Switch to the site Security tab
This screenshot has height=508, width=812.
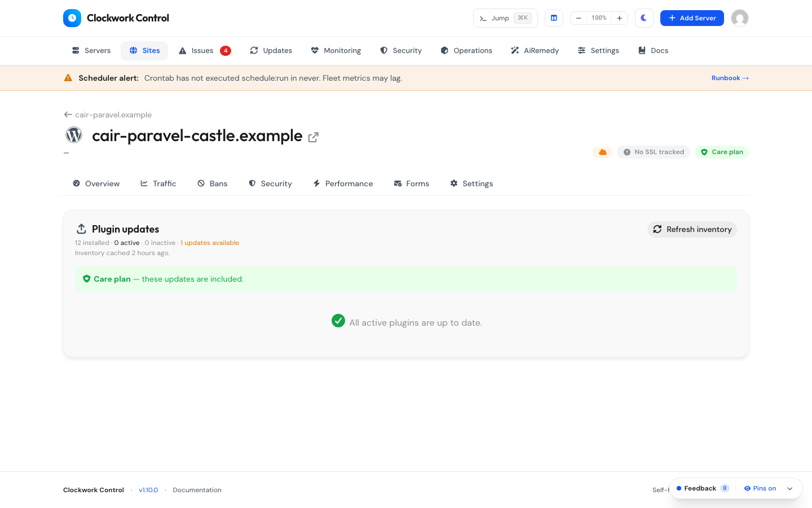[x=271, y=183]
